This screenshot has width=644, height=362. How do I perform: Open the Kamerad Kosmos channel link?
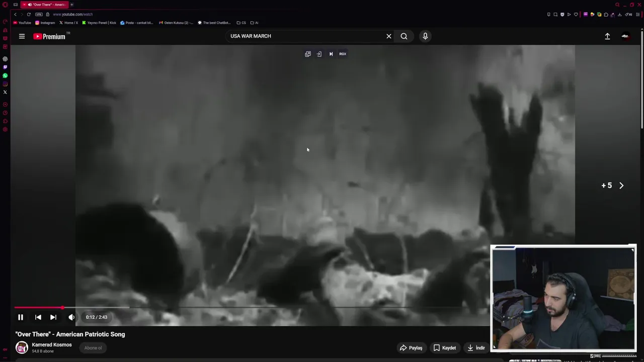52,345
